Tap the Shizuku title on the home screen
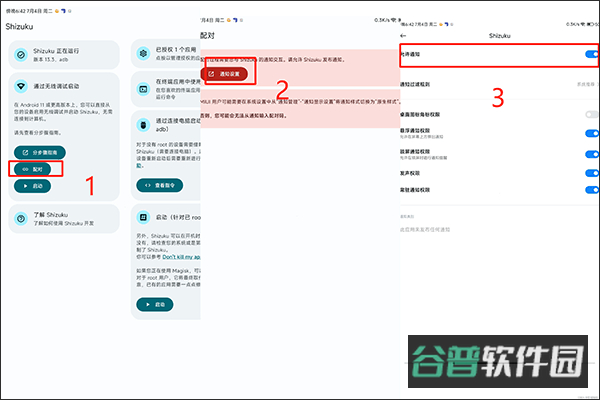The width and height of the screenshot is (600, 400). coord(19,26)
